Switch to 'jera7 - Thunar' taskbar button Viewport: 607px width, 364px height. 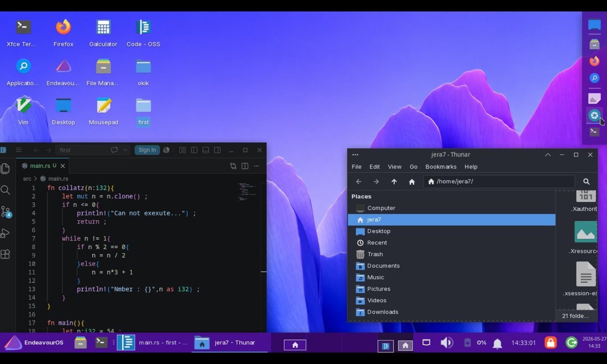coord(230,343)
